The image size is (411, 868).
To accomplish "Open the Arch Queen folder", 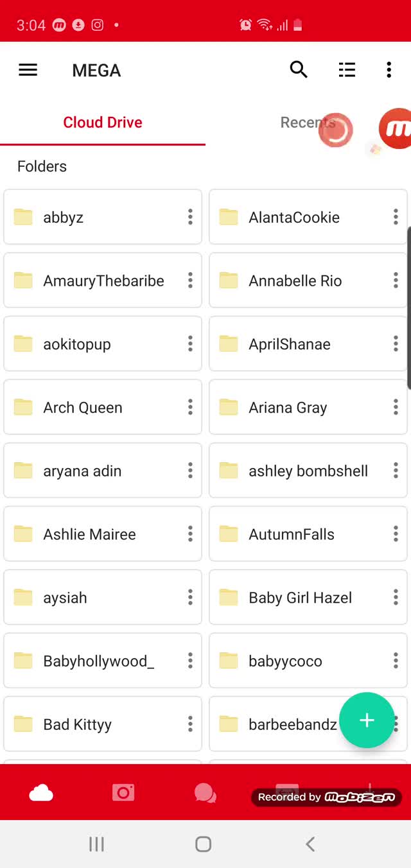I will click(x=103, y=408).
